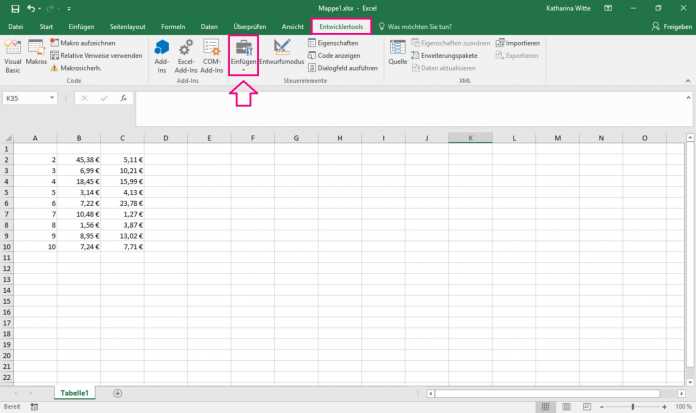Select cell B2 containing 45,38 €
696x413 pixels.
click(78, 159)
